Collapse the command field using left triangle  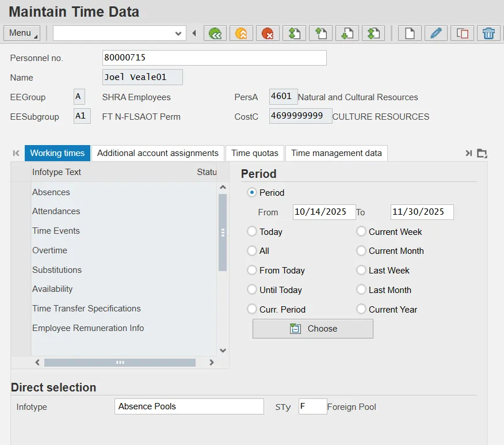(x=194, y=33)
